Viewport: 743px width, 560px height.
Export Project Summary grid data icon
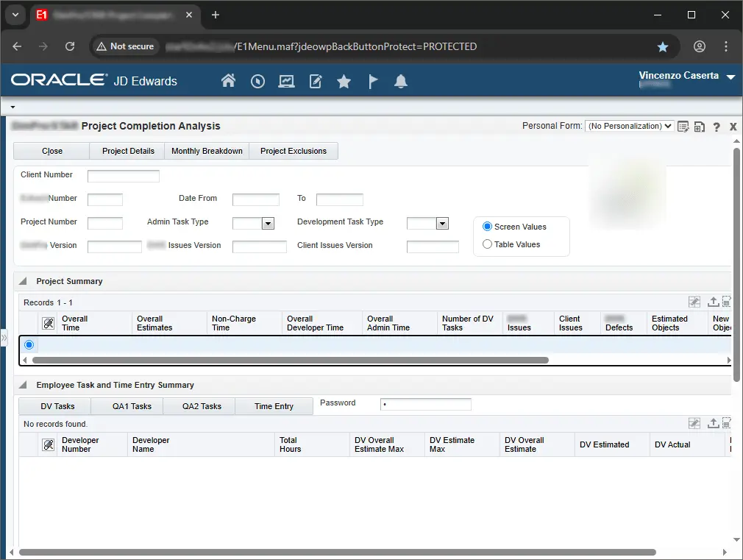pos(713,302)
